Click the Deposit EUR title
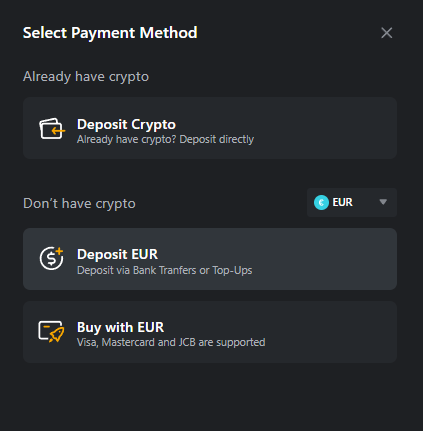This screenshot has height=431, width=423. tap(117, 254)
